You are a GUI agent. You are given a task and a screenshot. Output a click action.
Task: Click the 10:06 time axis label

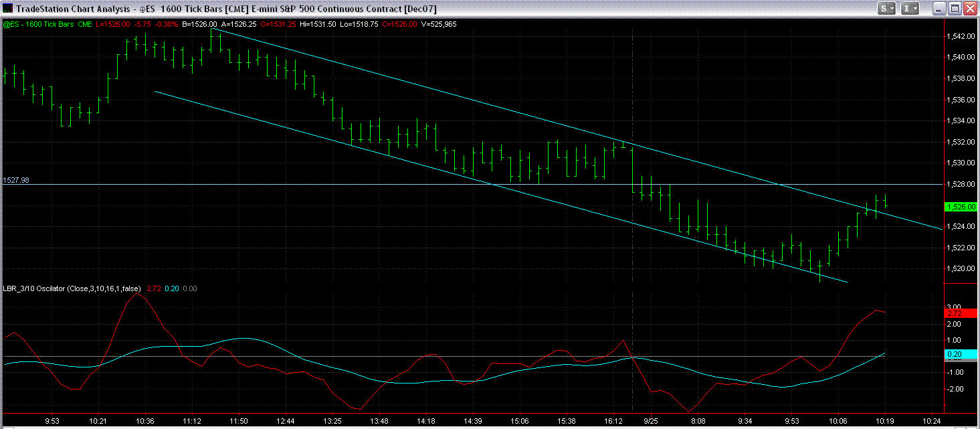pyautogui.click(x=838, y=421)
